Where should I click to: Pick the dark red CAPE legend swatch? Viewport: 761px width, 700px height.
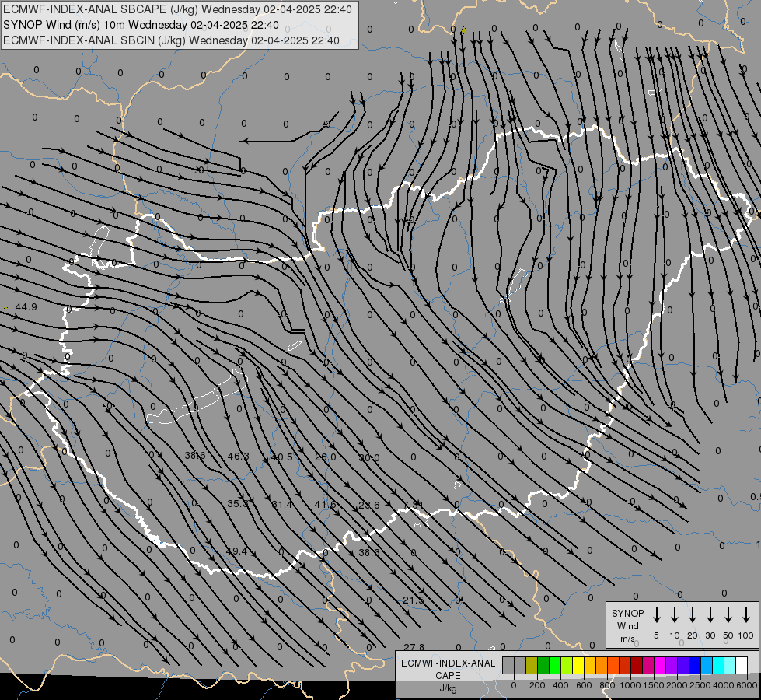click(x=637, y=665)
